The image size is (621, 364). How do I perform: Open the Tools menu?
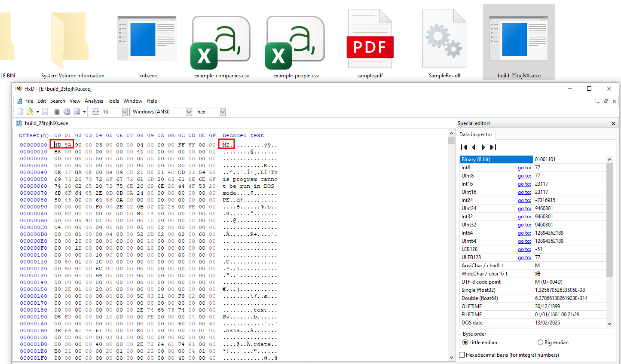click(x=113, y=101)
